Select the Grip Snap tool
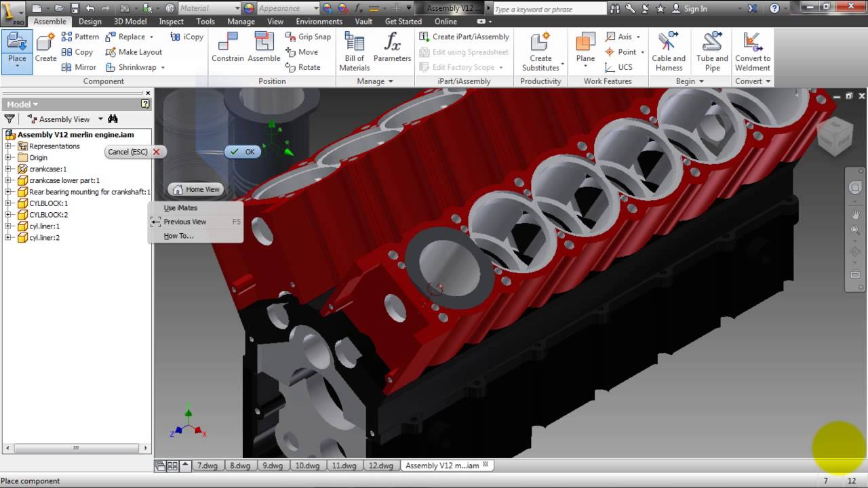The image size is (868, 488). tap(308, 37)
